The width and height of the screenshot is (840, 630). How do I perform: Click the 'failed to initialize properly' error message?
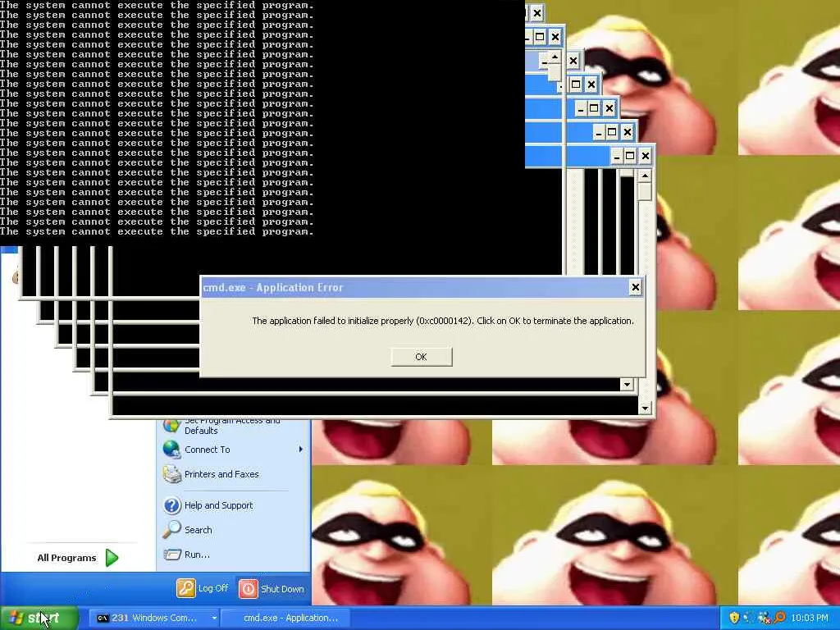click(442, 321)
